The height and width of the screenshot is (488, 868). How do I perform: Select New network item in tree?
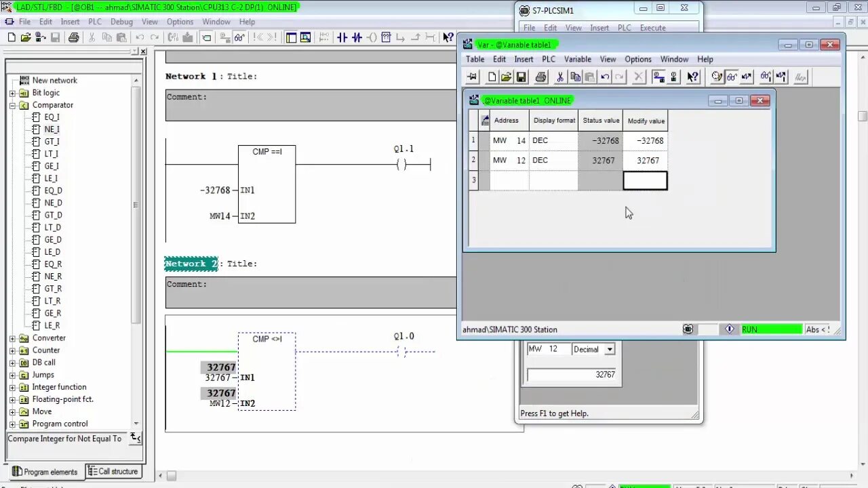tap(54, 80)
